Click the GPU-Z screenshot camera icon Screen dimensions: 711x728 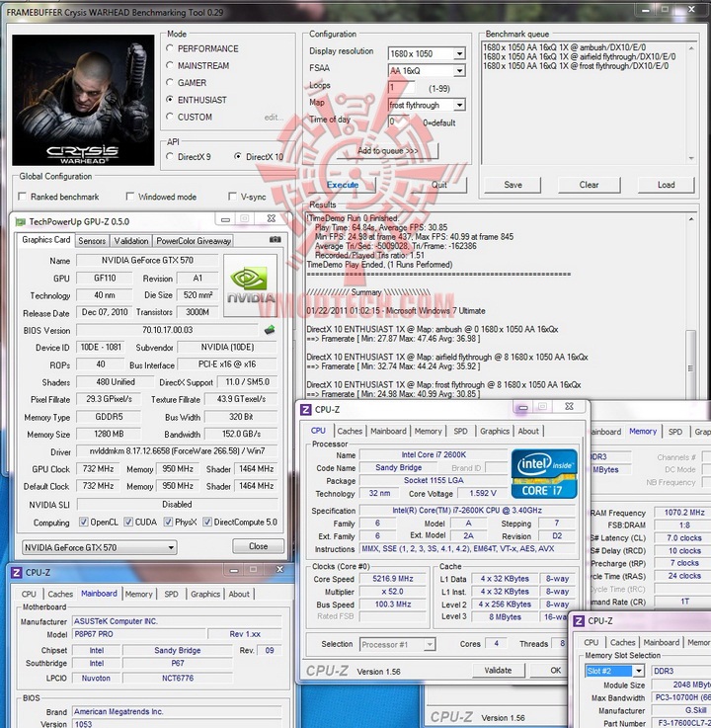pyautogui.click(x=275, y=240)
